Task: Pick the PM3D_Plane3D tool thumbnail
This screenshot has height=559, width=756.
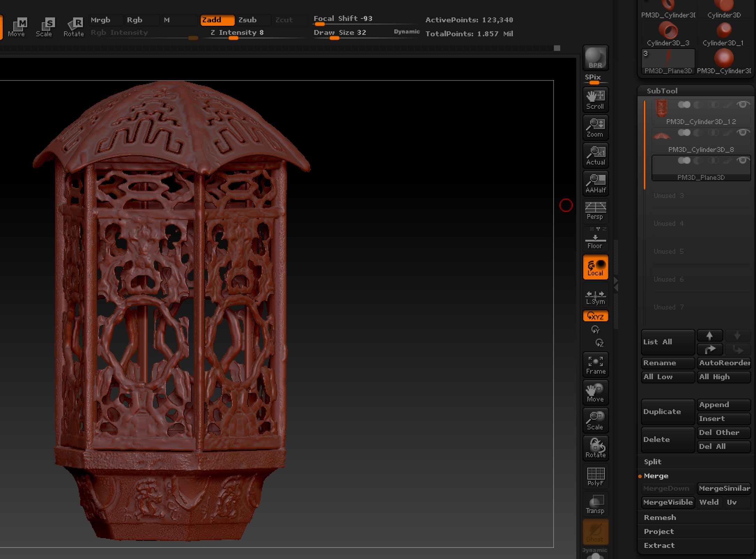Action: tap(668, 61)
